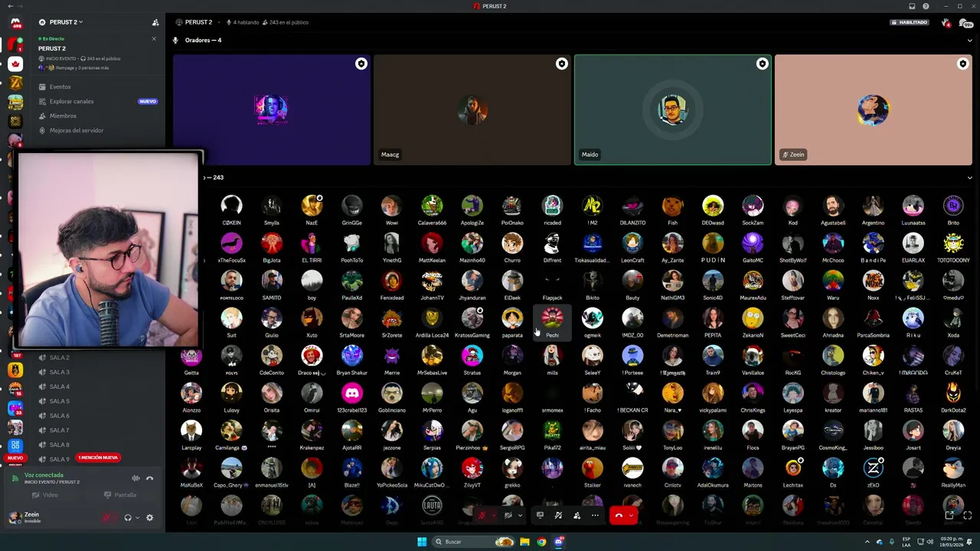Open help icon in Discord title bar
This screenshot has width=980, height=551.
tap(926, 6)
